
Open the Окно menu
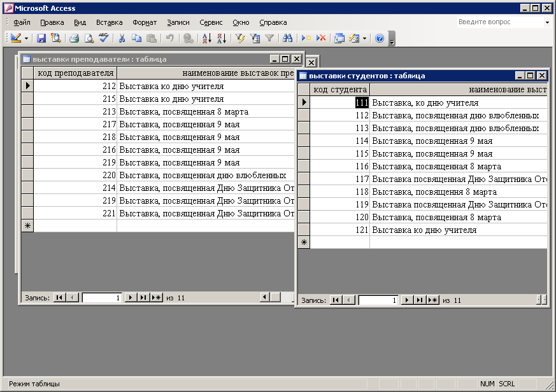(241, 22)
